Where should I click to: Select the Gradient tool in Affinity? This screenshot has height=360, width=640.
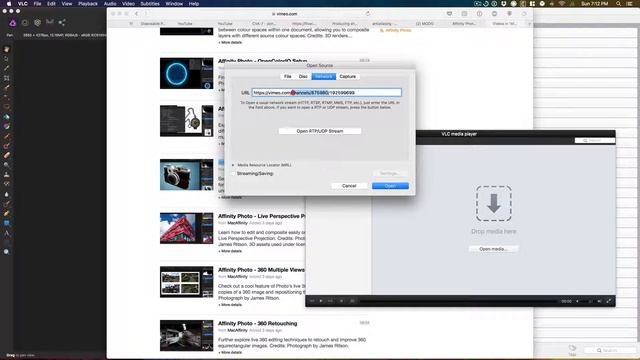7,127
